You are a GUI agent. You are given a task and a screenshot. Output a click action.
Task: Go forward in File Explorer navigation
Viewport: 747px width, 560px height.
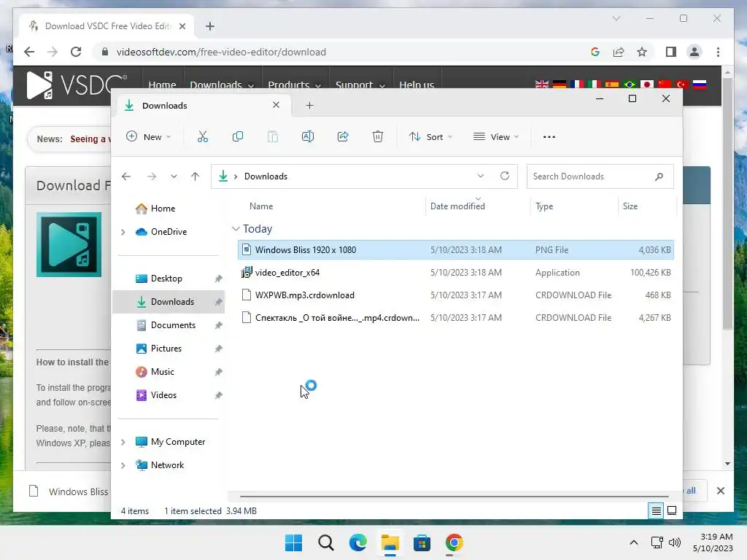pos(152,176)
